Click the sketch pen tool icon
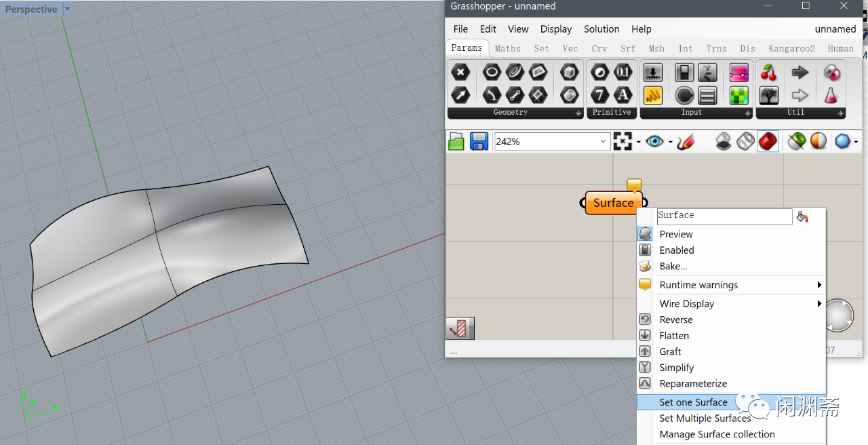 (685, 141)
